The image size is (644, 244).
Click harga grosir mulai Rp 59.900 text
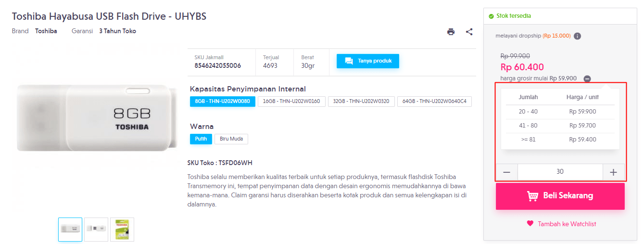tap(539, 78)
